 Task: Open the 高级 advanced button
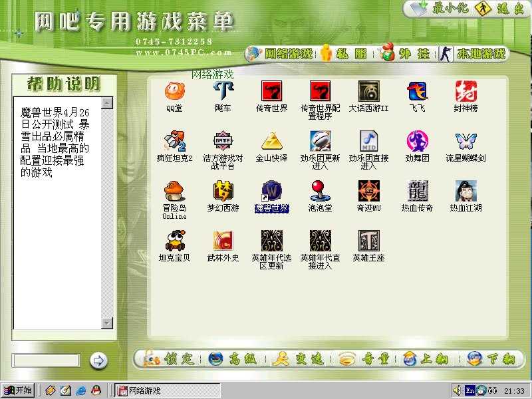point(233,359)
